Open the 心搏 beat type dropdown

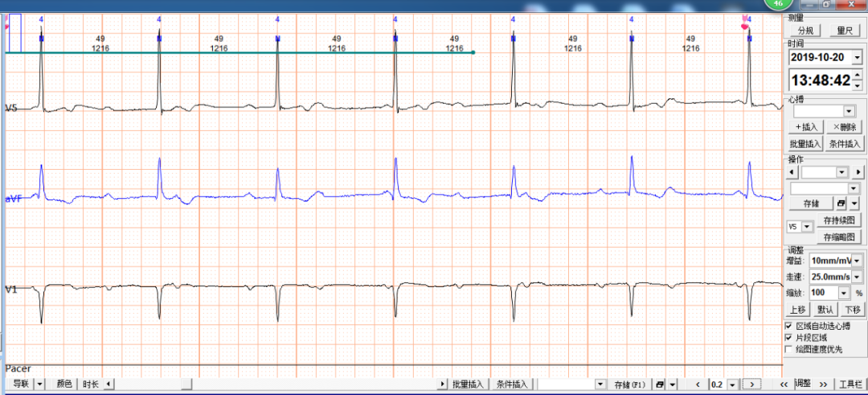pos(850,111)
